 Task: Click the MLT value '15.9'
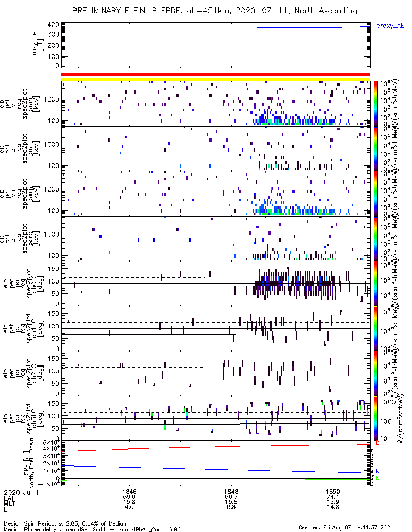pos(333,502)
